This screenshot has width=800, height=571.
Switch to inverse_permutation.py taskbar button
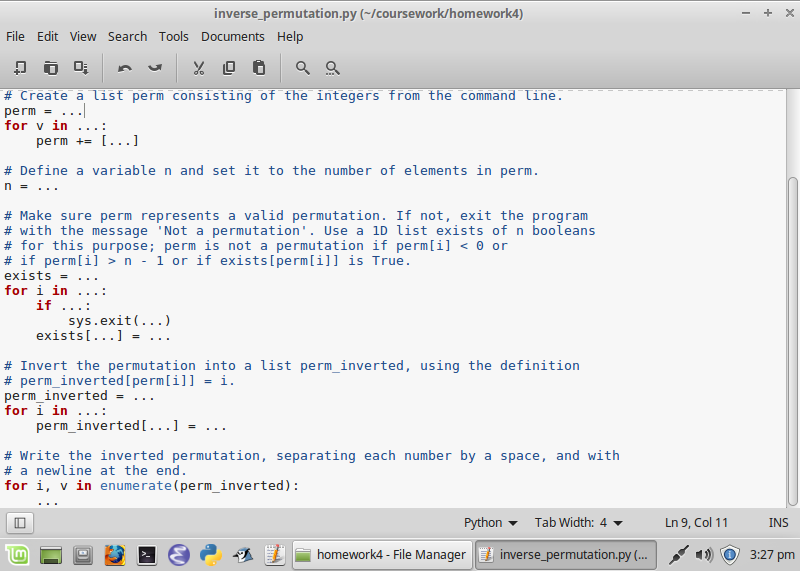coord(566,555)
